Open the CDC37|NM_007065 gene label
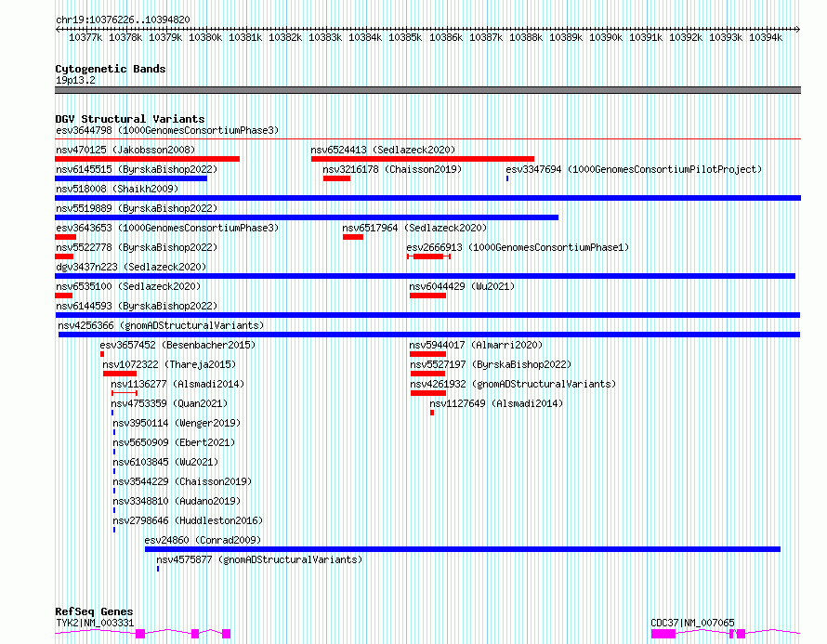Viewport: 827px width, 644px height. click(x=692, y=623)
